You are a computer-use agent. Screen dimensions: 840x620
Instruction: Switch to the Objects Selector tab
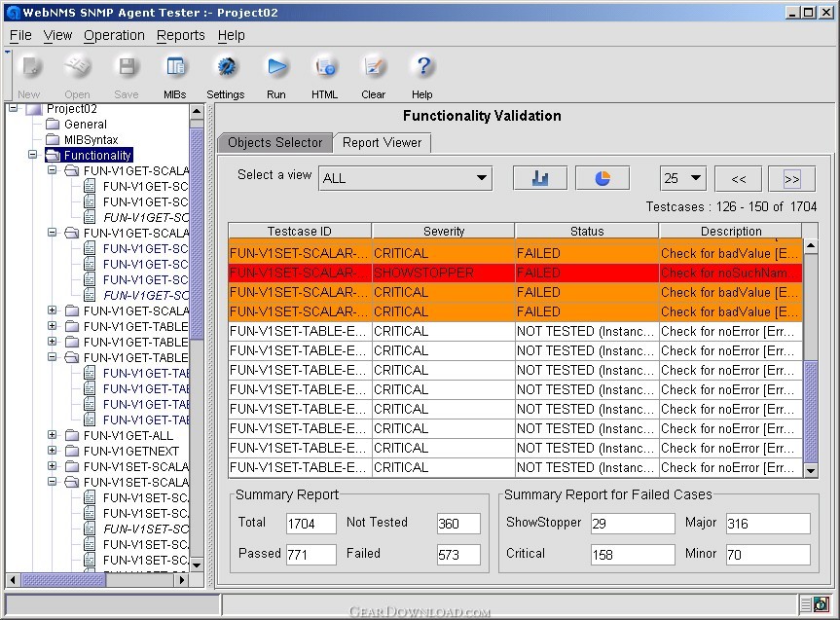pos(275,142)
